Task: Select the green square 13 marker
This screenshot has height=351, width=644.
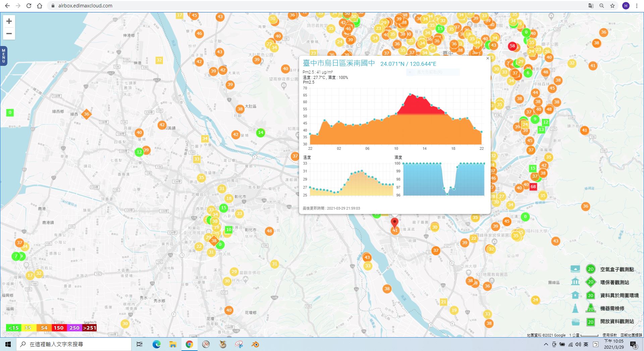Action: click(541, 129)
